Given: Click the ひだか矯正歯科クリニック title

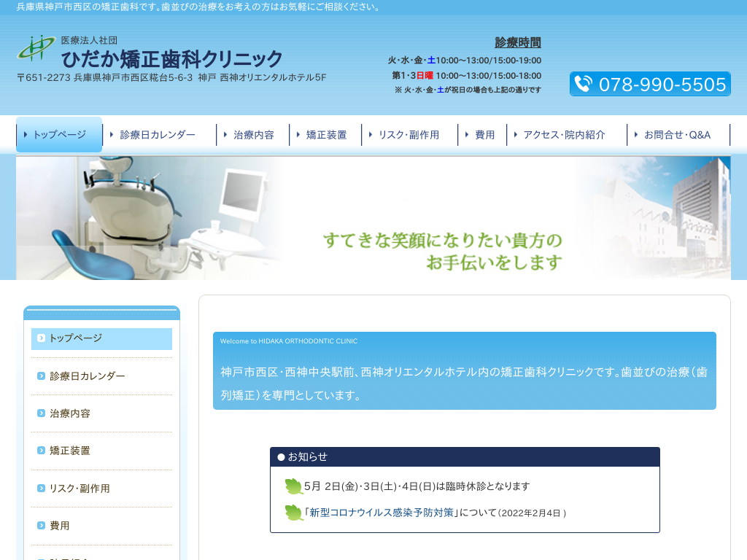Looking at the screenshot, I should [x=172, y=60].
